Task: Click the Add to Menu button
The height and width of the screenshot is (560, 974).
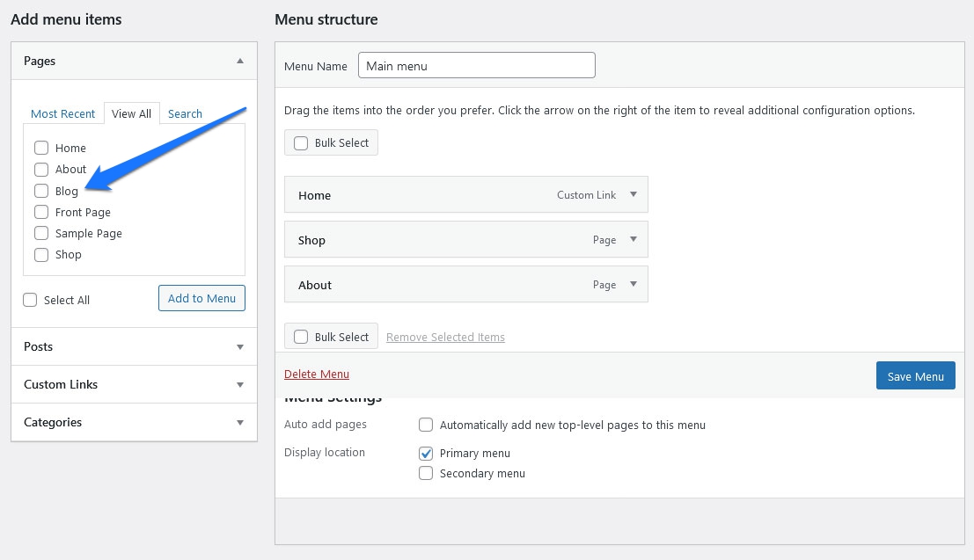Action: tap(201, 298)
